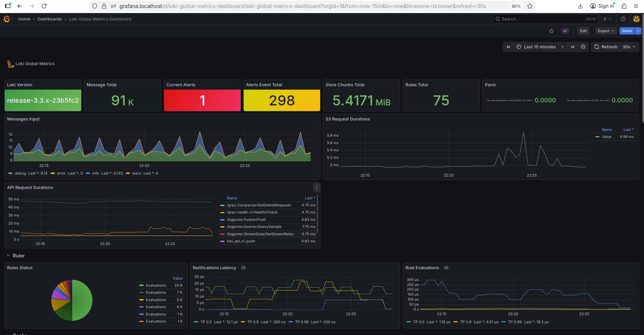Open the Grafana logo home menu
Image resolution: width=644 pixels, height=335 pixels.
coord(7,19)
